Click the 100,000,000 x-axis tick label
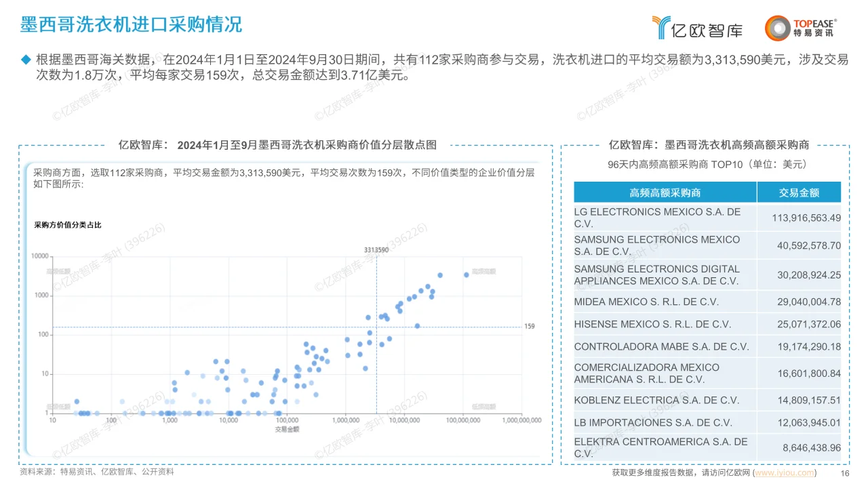868x488 pixels. (x=462, y=420)
